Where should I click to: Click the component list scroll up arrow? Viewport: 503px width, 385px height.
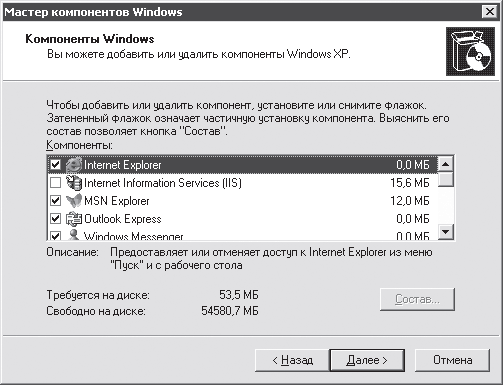[x=446, y=164]
